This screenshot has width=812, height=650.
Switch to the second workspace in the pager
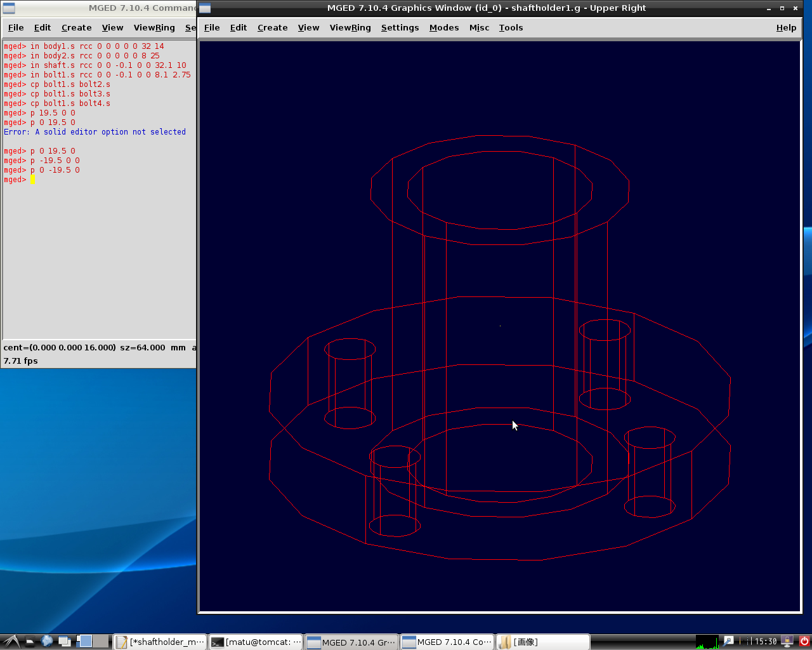click(x=101, y=642)
